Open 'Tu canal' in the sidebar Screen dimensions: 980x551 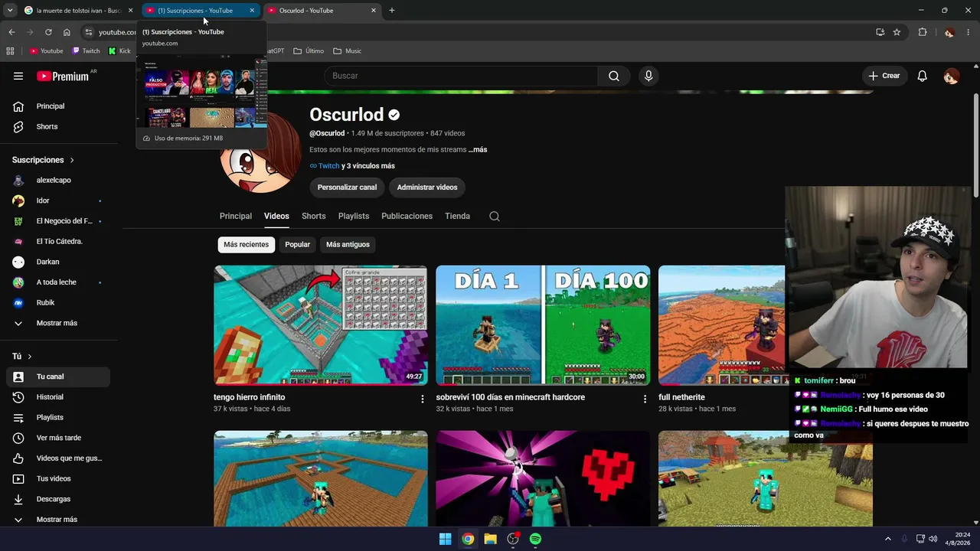(58, 377)
